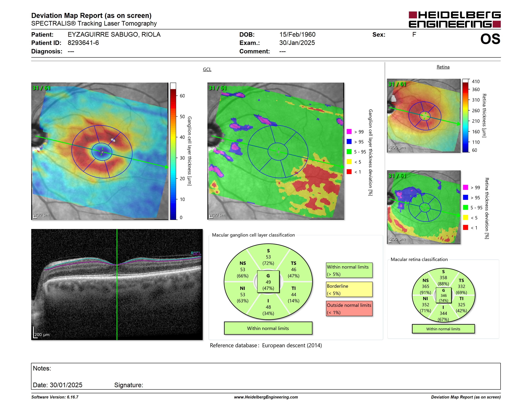Select the Retina global G box 346
Image resolution: width=532 pixels, height=411 pixels.
(x=443, y=295)
